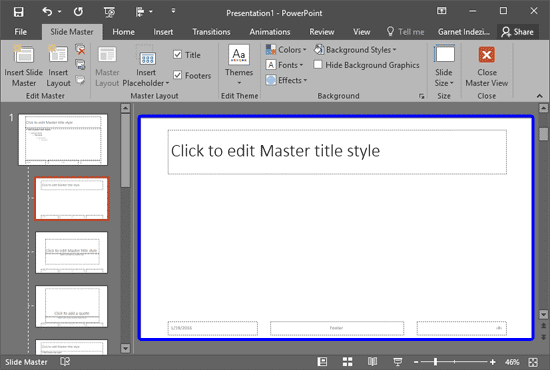
Task: Open the Animations tab
Action: point(270,32)
